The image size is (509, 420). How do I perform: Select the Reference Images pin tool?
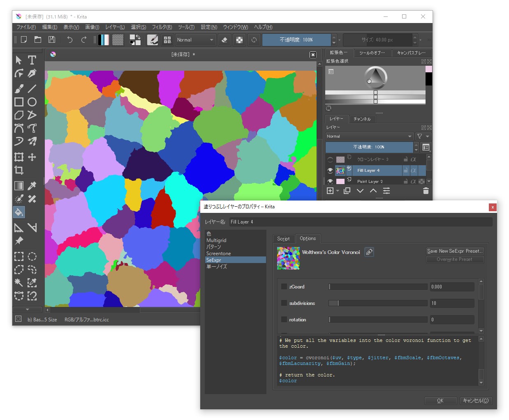click(19, 241)
